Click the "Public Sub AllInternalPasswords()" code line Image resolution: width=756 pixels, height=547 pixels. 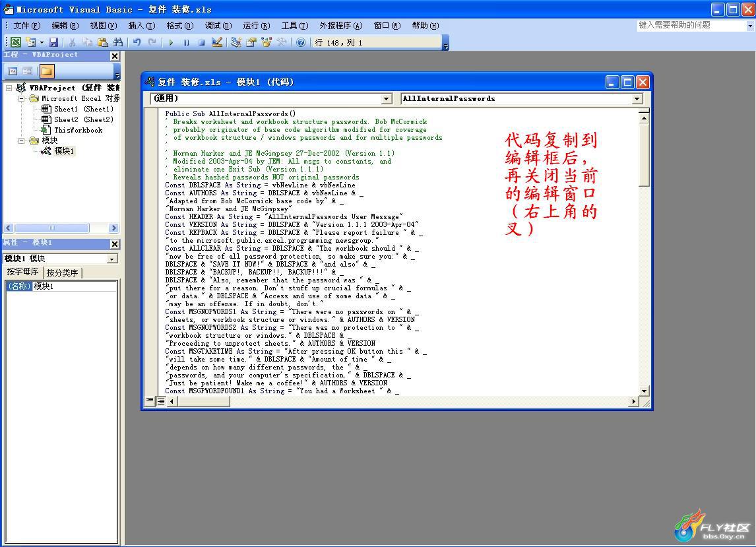point(230,114)
